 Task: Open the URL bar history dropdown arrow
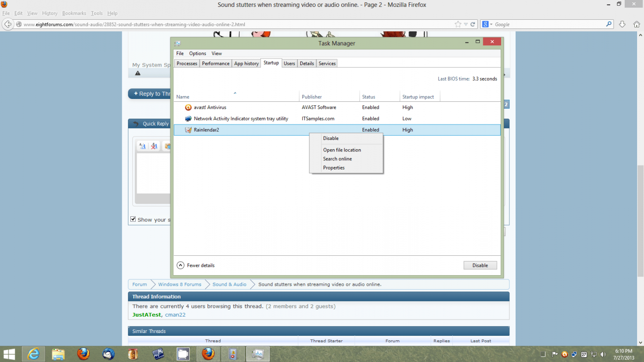[x=466, y=24]
